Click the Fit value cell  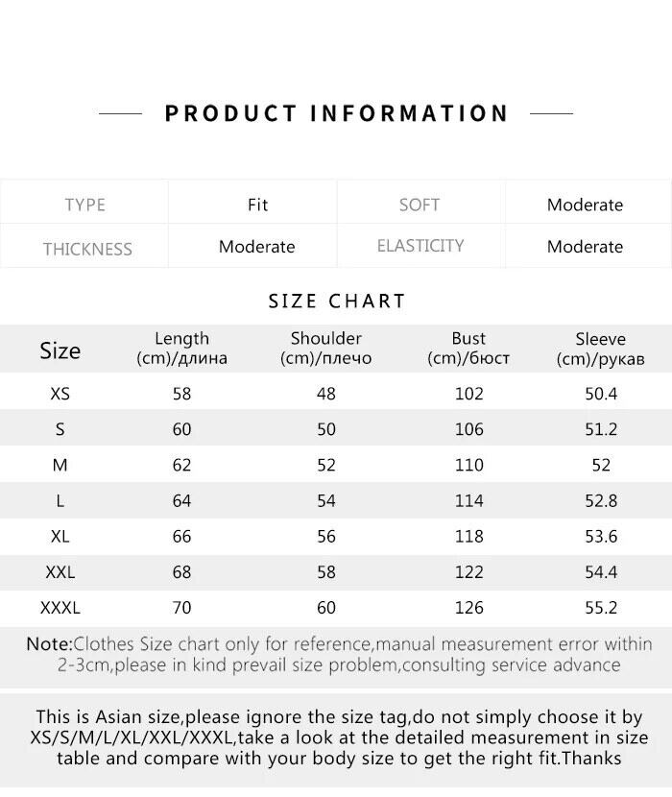(x=257, y=205)
